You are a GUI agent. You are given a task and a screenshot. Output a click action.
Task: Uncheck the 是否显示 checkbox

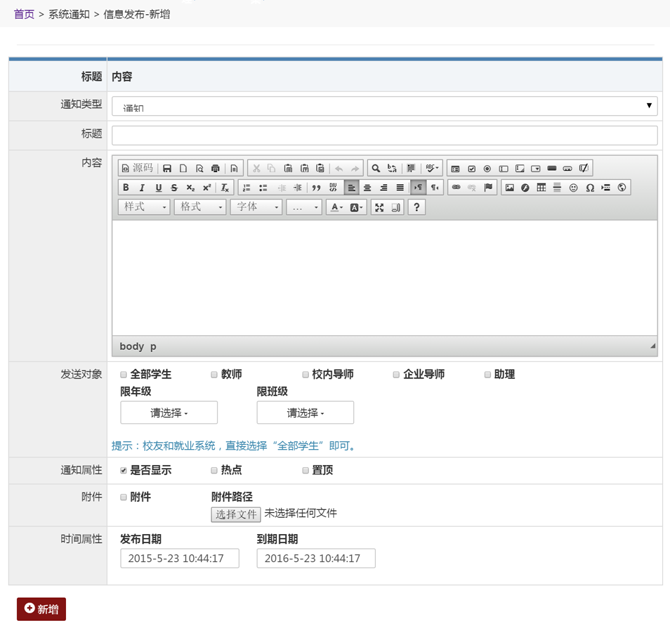coord(123,470)
